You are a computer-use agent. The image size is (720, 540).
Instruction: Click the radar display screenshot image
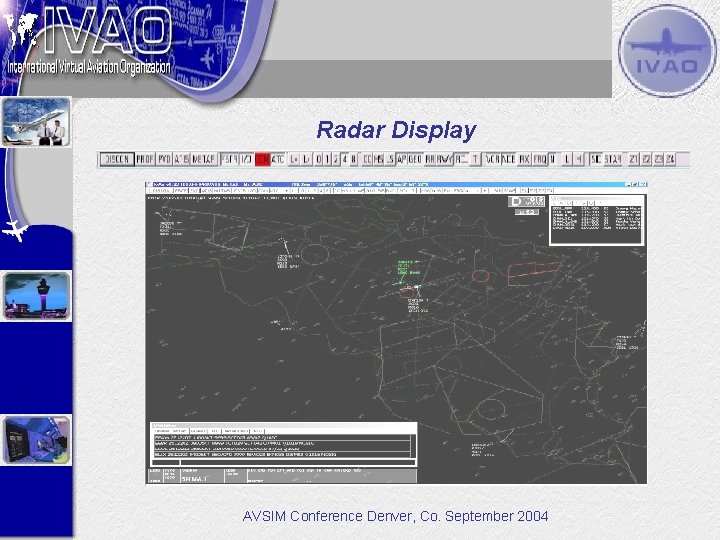(396, 333)
